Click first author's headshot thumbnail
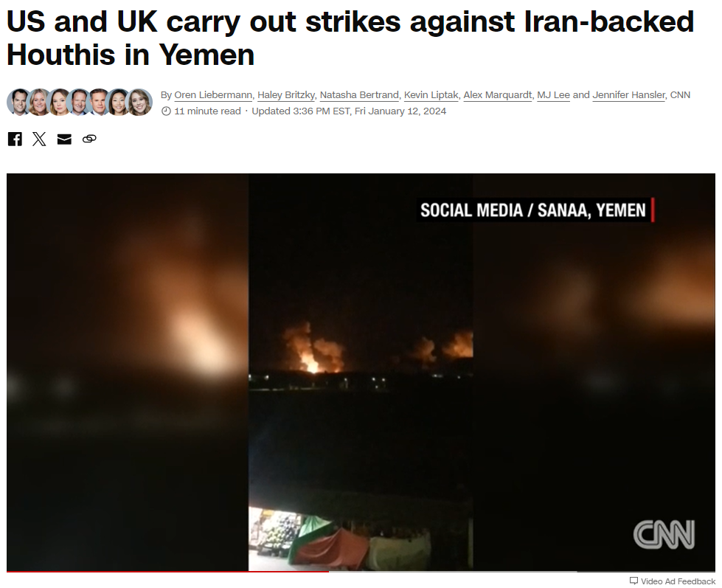The width and height of the screenshot is (722, 588). [19, 102]
